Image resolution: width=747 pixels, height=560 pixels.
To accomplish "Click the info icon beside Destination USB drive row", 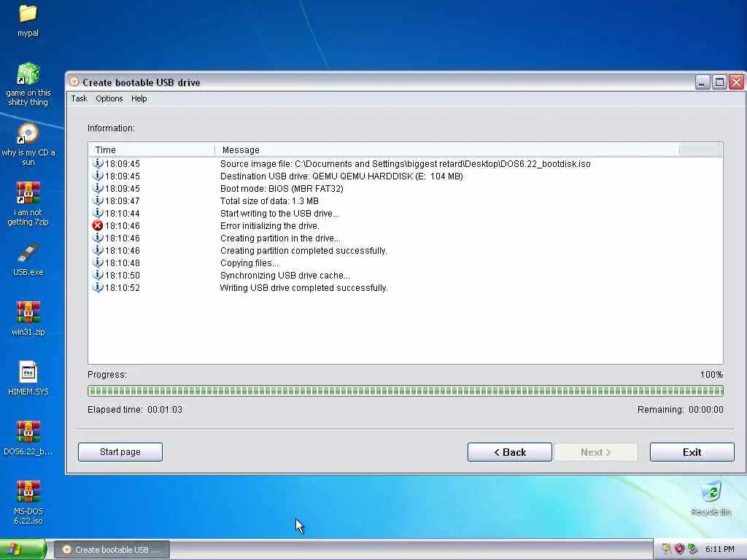I will pyautogui.click(x=98, y=176).
